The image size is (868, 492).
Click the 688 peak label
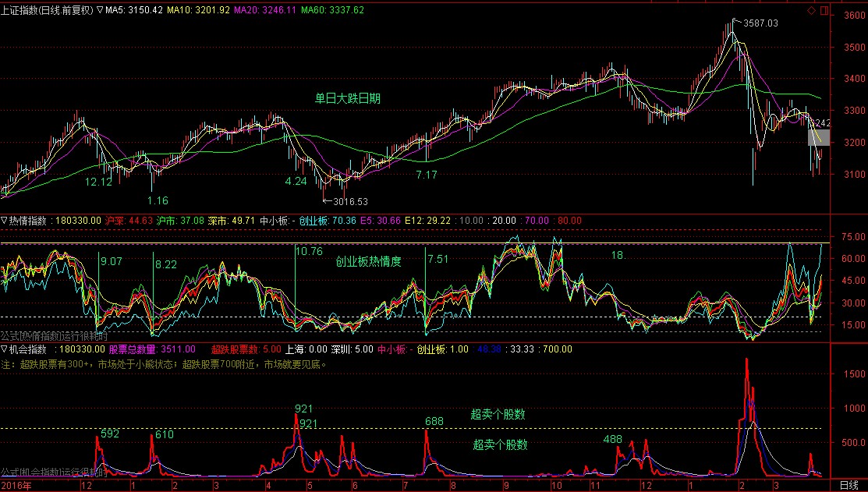(434, 422)
